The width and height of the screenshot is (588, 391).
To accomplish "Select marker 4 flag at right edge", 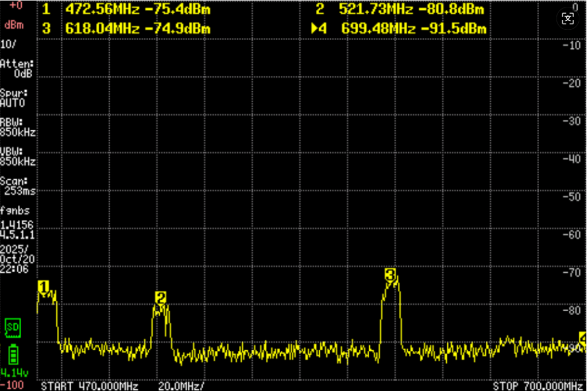I will (x=582, y=340).
